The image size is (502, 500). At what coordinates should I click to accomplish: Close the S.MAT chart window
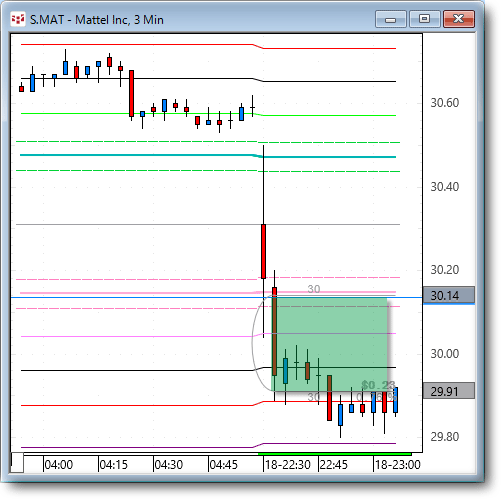click(459, 19)
